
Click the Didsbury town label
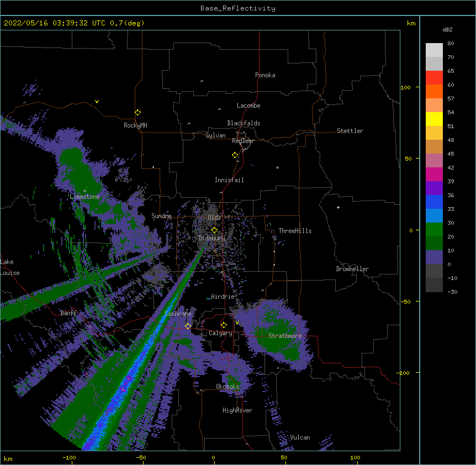(212, 238)
